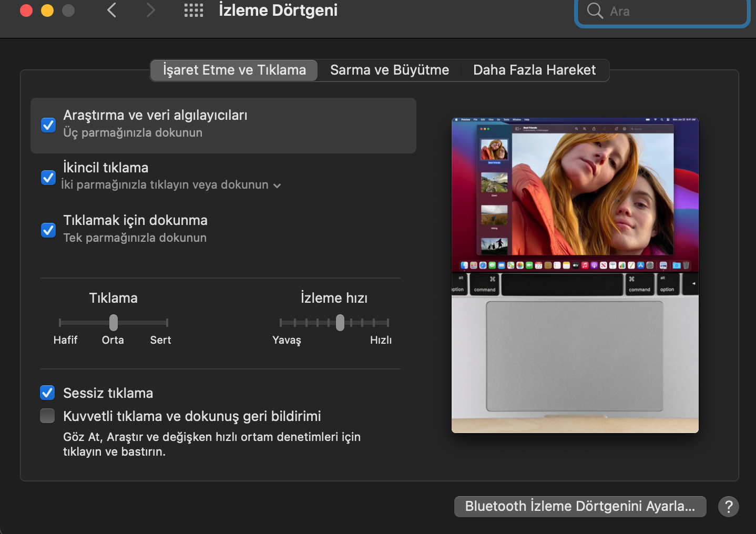Image resolution: width=756 pixels, height=534 pixels.
Task: Expand the İki parmağınızla tıklayın dropdown
Action: [277, 186]
